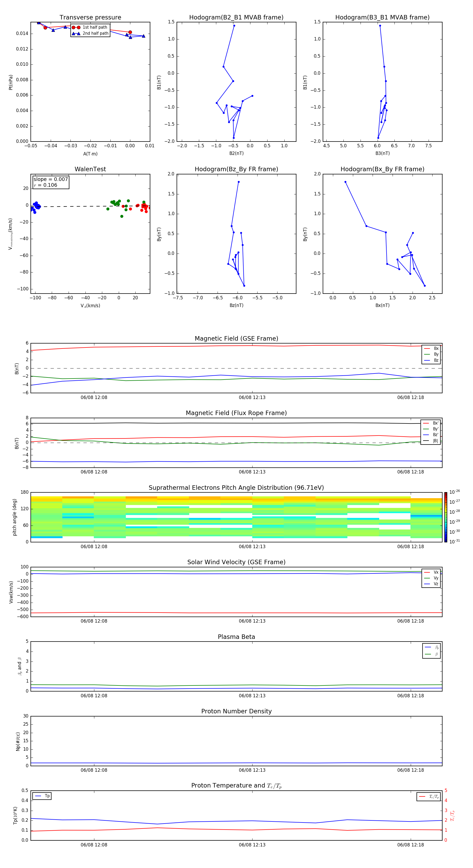Click the Suprathermal Electrons Pitch Angle title
The height and width of the screenshot is (868, 473).
[236, 488]
